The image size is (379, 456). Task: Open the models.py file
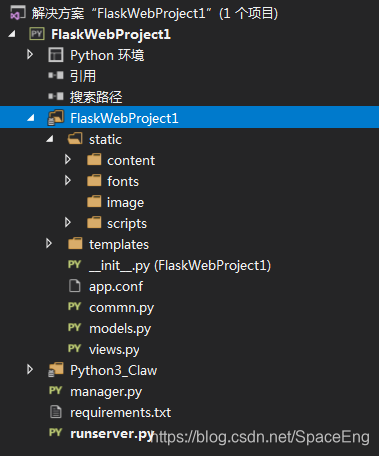click(x=120, y=329)
